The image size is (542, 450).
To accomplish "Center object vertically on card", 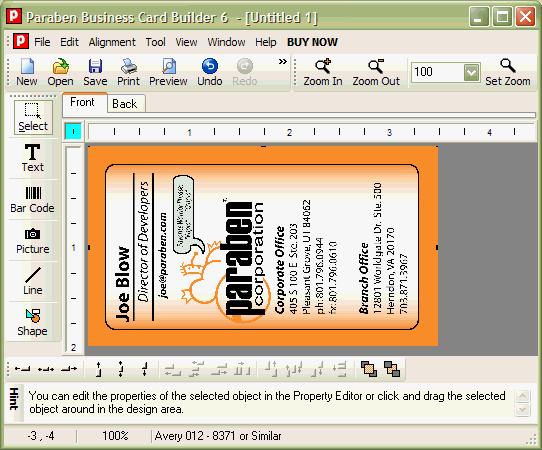I will click(121, 369).
